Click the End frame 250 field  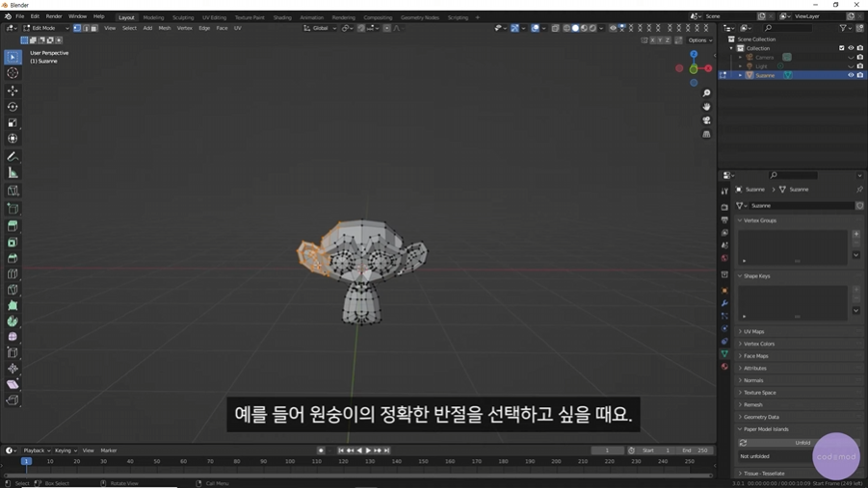point(695,450)
